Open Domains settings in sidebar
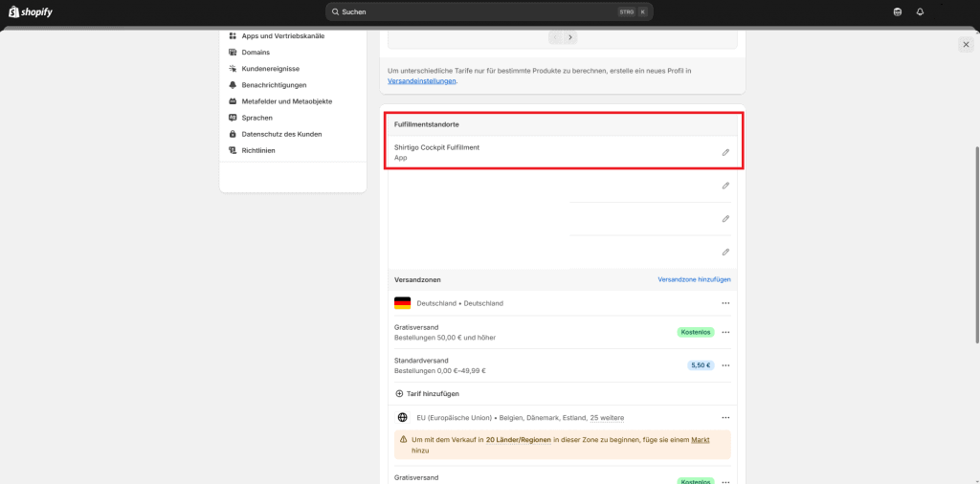This screenshot has height=484, width=980. (256, 52)
